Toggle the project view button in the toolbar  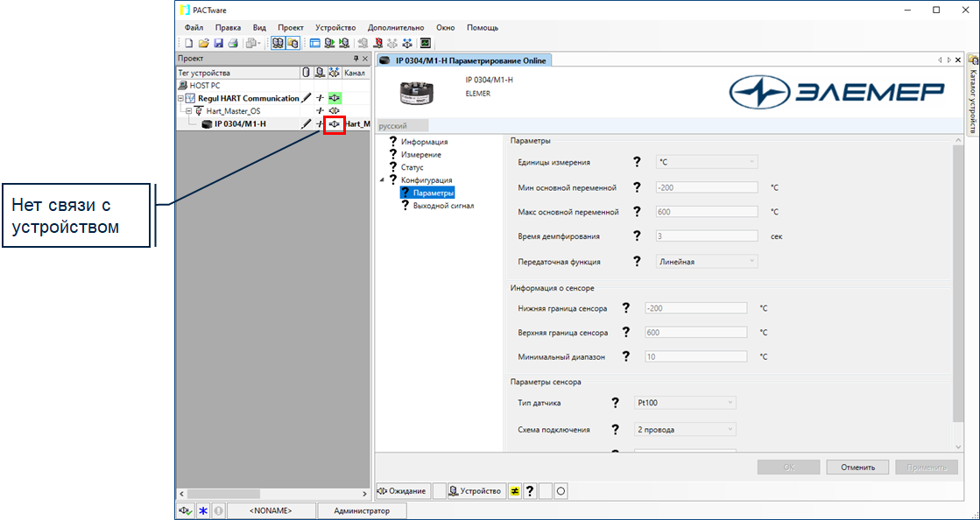click(x=278, y=43)
